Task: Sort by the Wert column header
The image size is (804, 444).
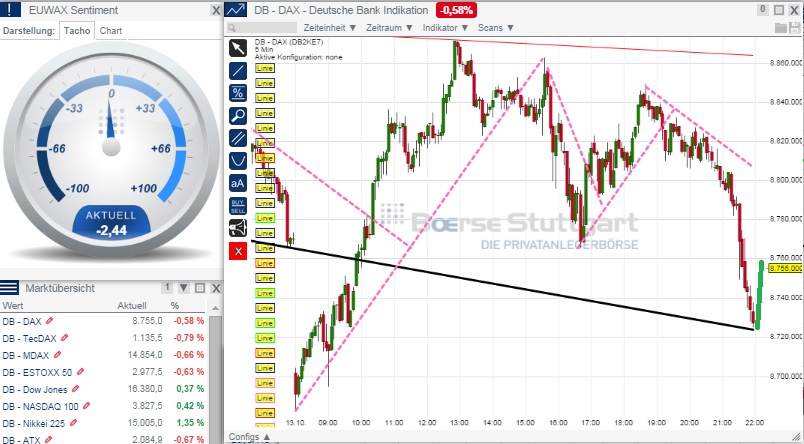Action: click(x=13, y=306)
